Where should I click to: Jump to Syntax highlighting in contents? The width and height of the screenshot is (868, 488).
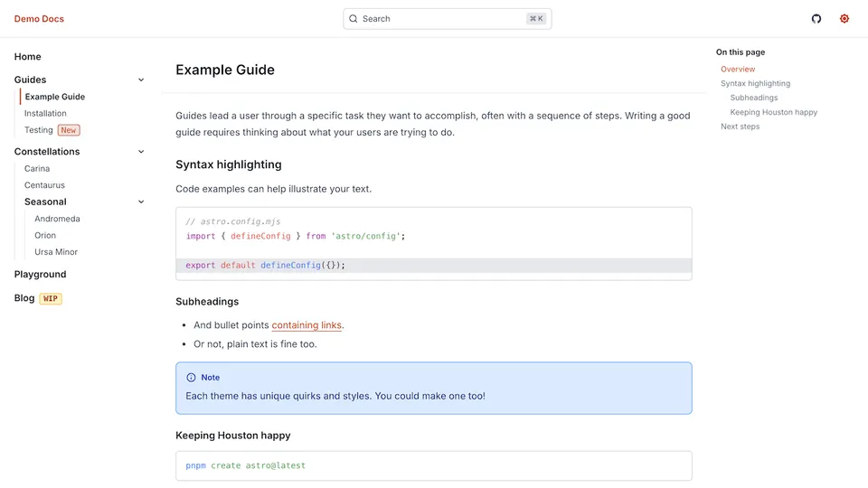[755, 83]
